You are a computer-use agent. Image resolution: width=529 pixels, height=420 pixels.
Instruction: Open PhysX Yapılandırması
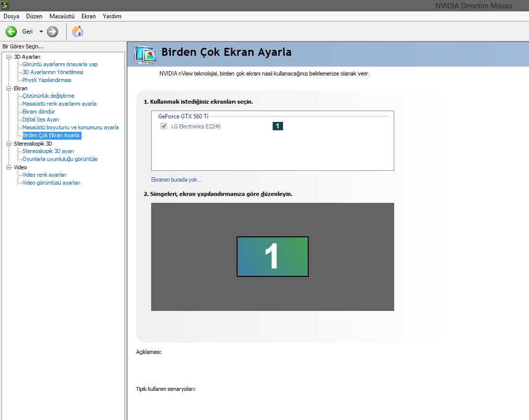[x=47, y=80]
